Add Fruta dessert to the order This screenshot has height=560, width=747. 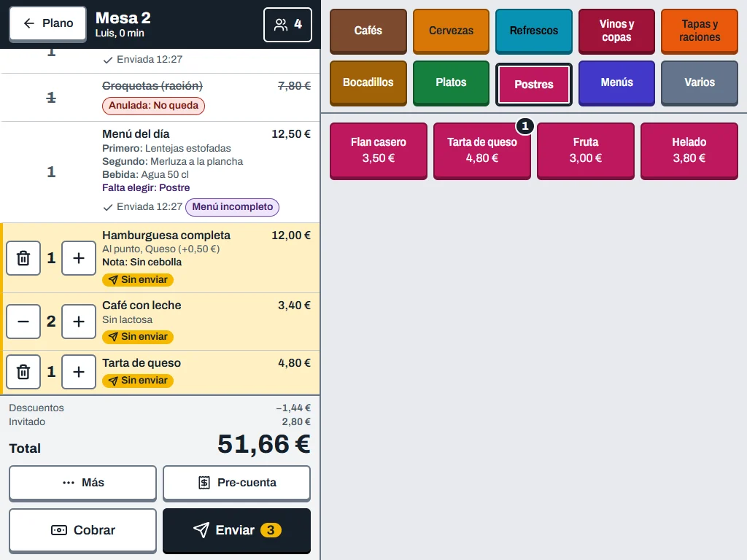tap(586, 150)
